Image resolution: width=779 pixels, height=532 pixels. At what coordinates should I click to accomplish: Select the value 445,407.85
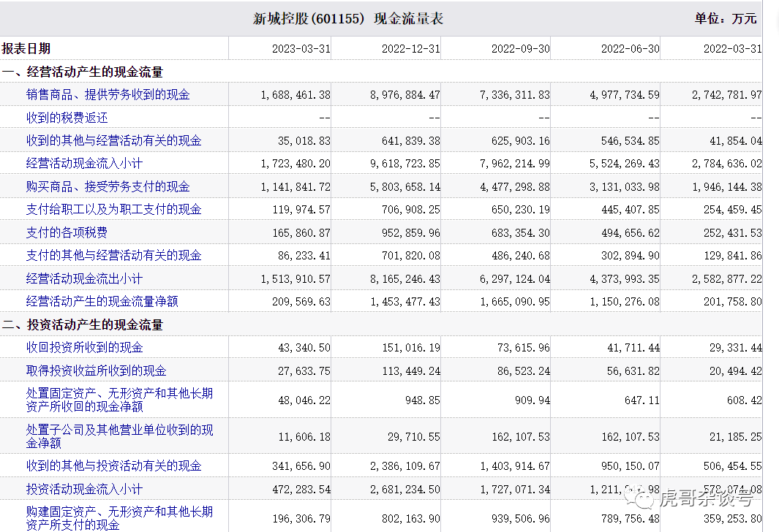(x=631, y=210)
